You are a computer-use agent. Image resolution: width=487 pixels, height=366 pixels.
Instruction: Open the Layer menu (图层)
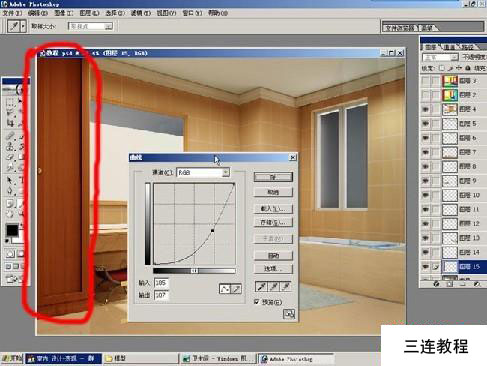(x=89, y=13)
